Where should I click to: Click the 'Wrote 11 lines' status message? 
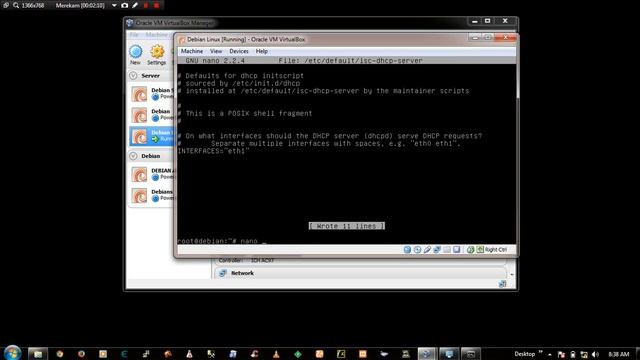347,226
